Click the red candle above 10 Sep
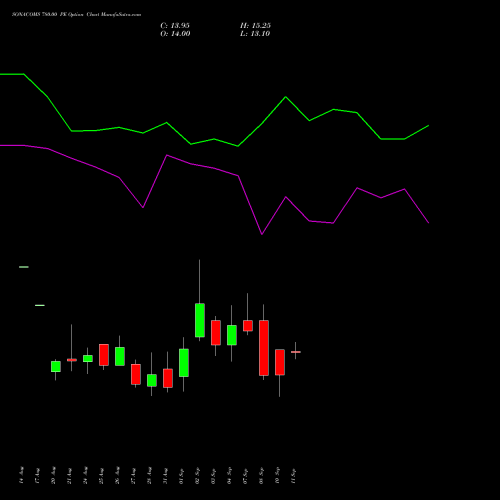The height and width of the screenshot is (500, 500). click(x=280, y=362)
